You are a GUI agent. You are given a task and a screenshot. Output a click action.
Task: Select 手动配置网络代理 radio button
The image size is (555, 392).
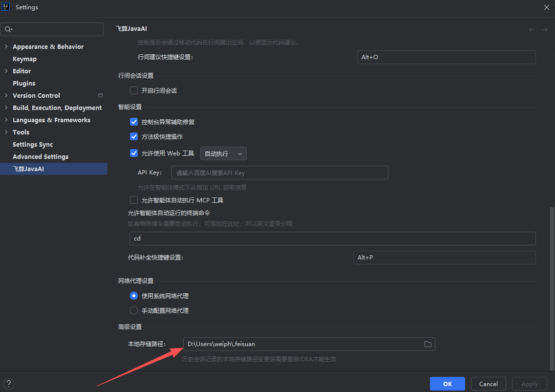(x=134, y=310)
